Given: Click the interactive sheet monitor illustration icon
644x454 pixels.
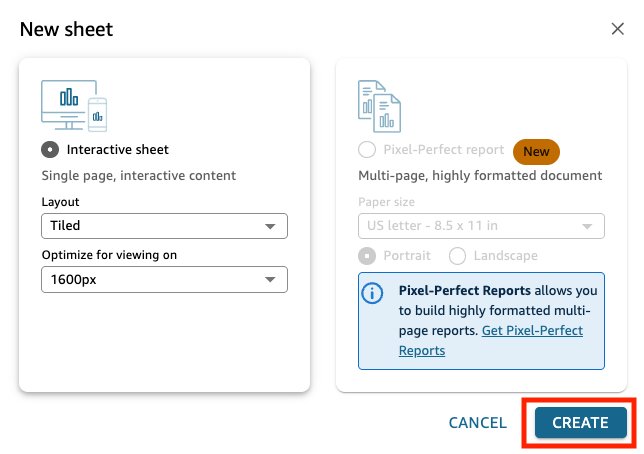Looking at the screenshot, I should (x=74, y=106).
